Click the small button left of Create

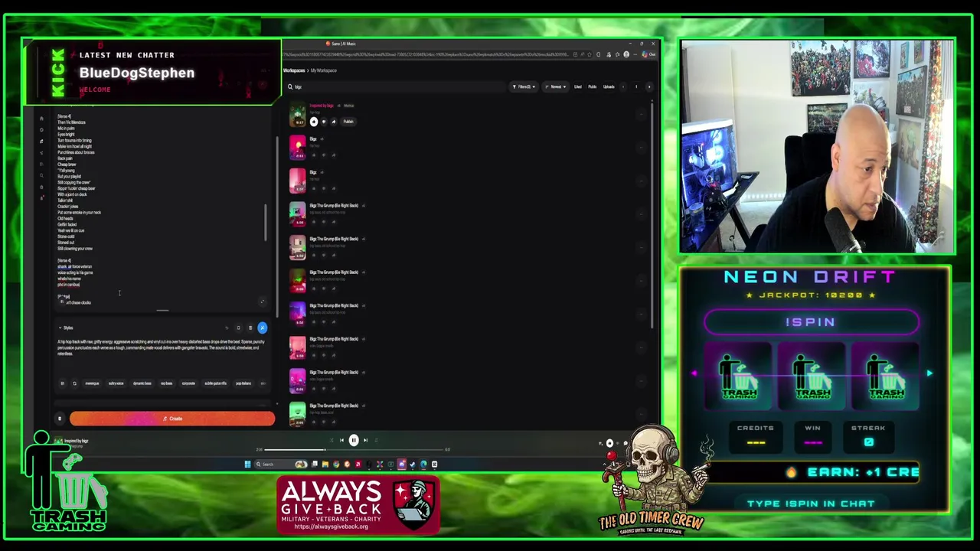[x=60, y=419]
